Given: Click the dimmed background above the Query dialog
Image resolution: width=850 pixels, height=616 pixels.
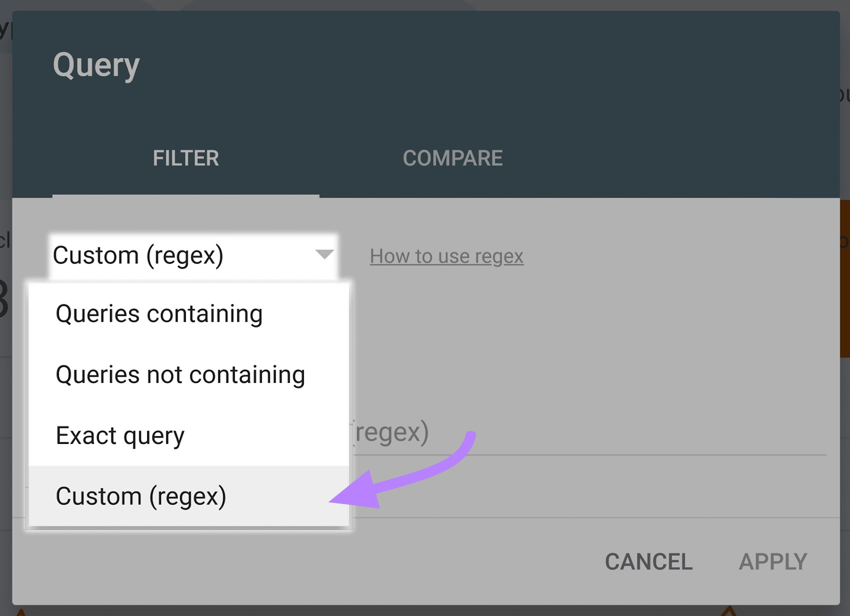Looking at the screenshot, I should (425, 5).
